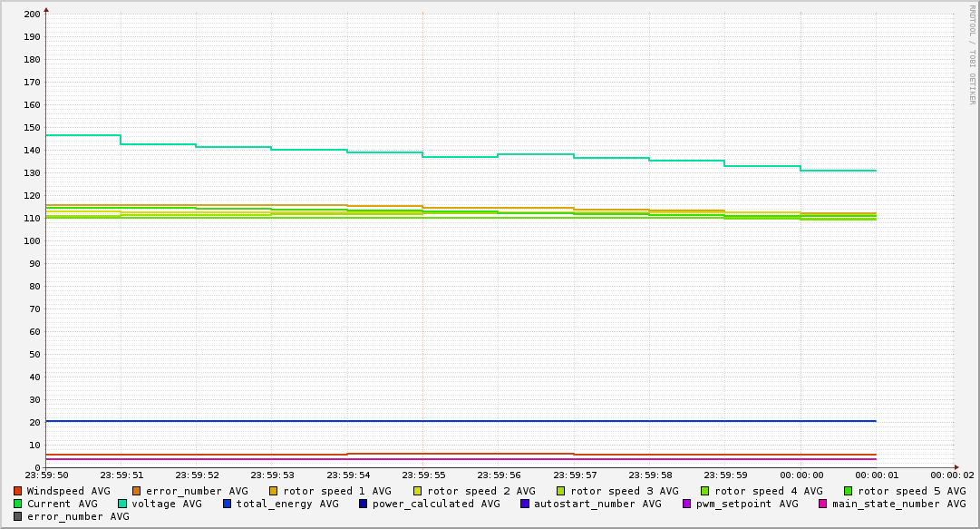Click the Current AVG green legend swatch
Viewport: 980px width, 529px height.
pyautogui.click(x=17, y=504)
